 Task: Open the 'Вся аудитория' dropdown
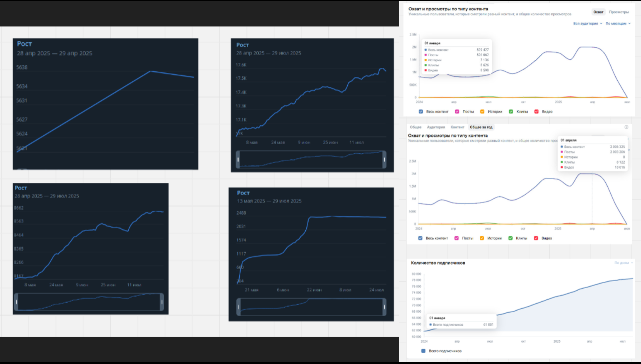[x=588, y=23]
